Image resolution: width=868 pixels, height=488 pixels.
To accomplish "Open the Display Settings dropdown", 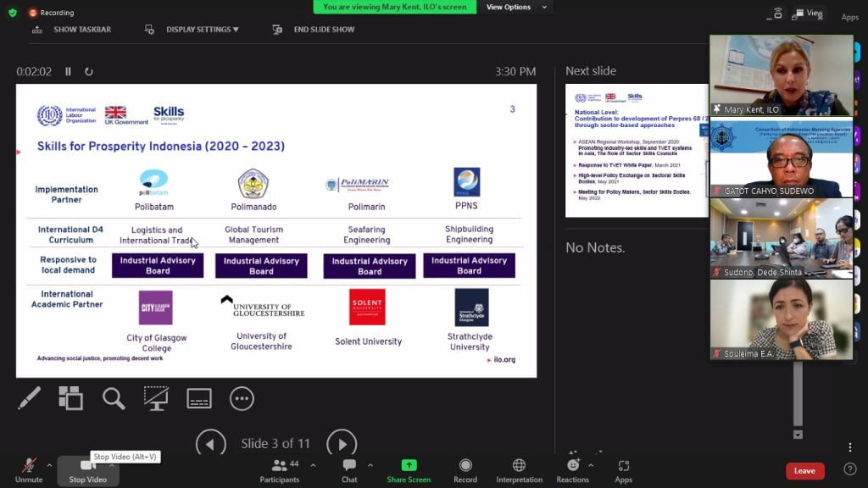I will 203,30.
